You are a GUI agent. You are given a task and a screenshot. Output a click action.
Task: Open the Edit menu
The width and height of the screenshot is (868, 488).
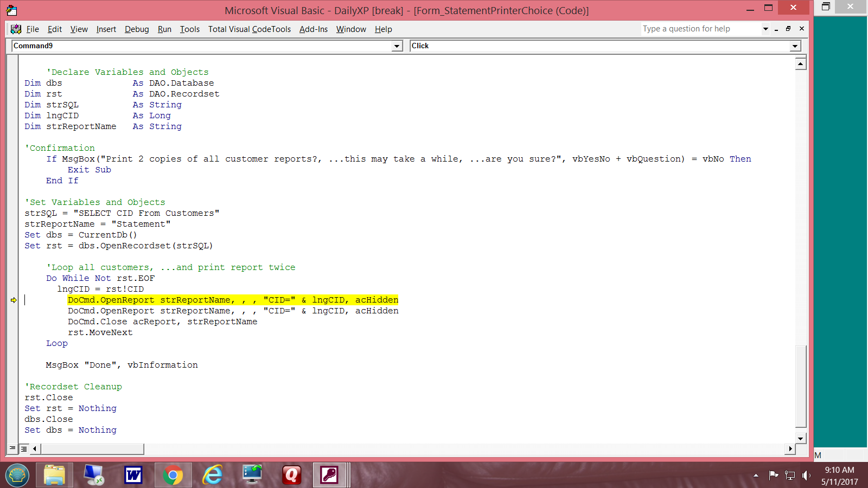click(55, 29)
